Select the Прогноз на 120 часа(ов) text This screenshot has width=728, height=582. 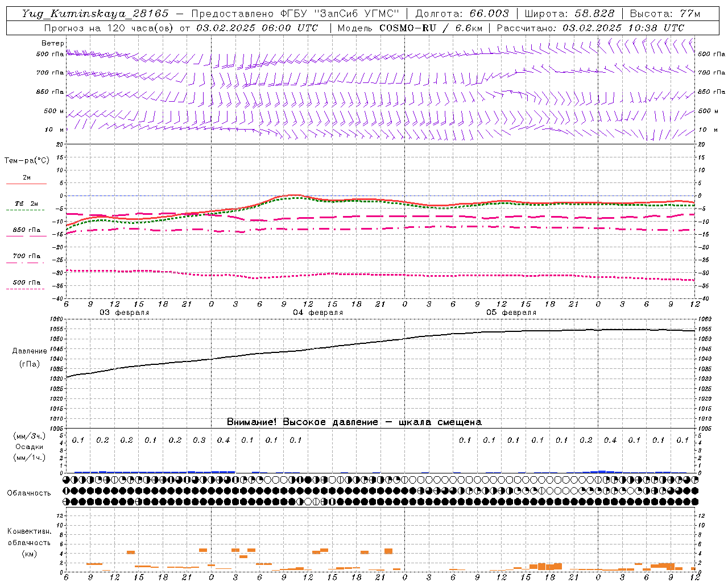pos(110,28)
